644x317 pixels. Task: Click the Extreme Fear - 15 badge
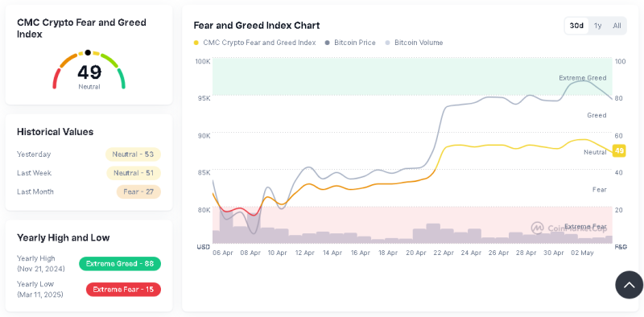click(123, 290)
